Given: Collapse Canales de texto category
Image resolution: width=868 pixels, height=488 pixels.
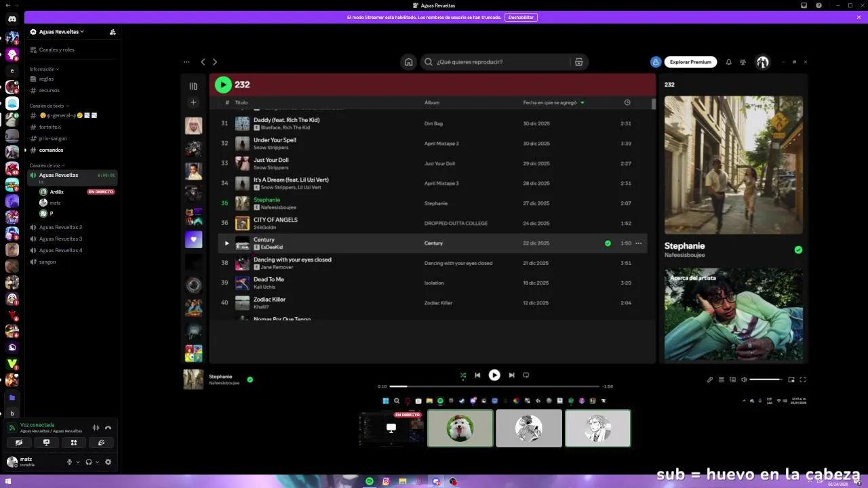Looking at the screenshot, I should click(x=49, y=106).
